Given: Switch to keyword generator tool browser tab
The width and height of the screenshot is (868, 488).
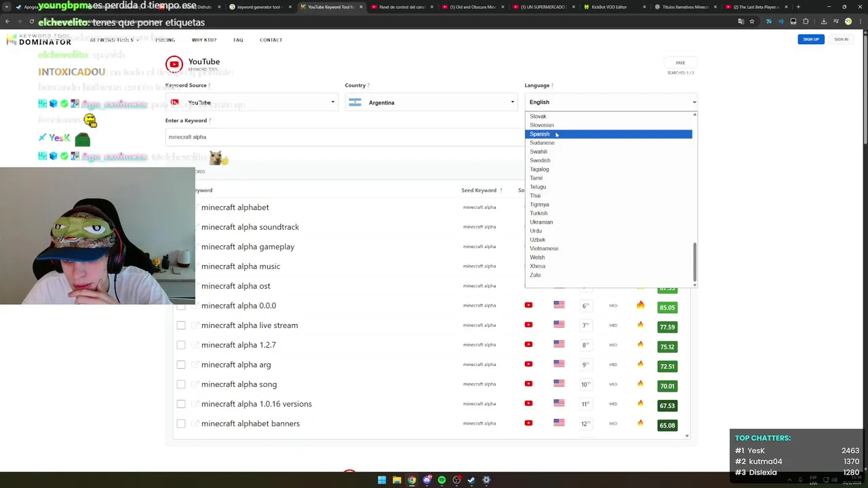Looking at the screenshot, I should click(260, 7).
